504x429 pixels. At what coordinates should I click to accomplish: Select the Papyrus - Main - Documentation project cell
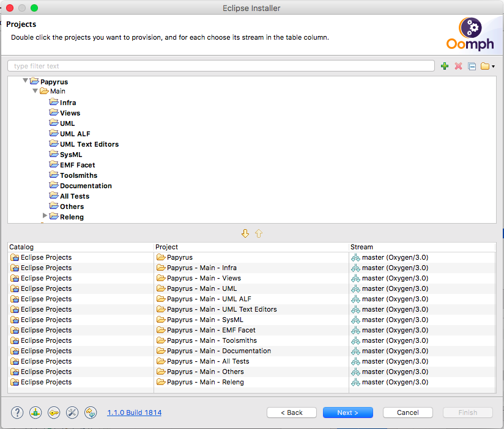pos(251,351)
